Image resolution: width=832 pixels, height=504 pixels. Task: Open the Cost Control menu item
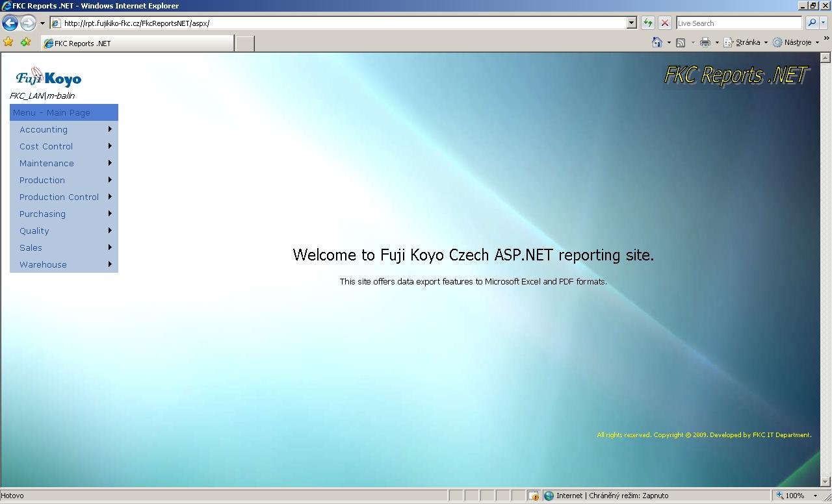click(x=64, y=146)
